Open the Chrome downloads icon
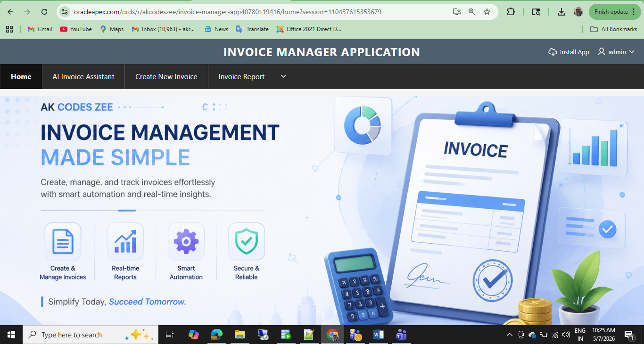The image size is (644, 344). tap(561, 12)
